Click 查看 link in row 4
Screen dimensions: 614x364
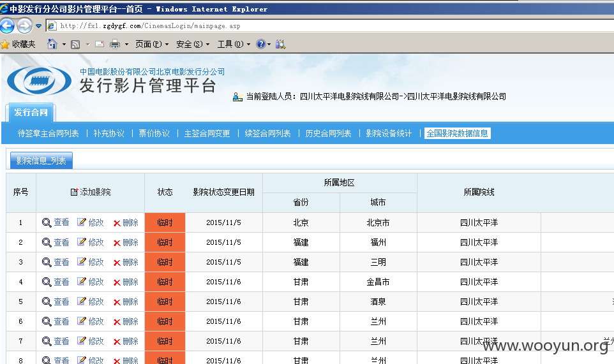tap(61, 282)
